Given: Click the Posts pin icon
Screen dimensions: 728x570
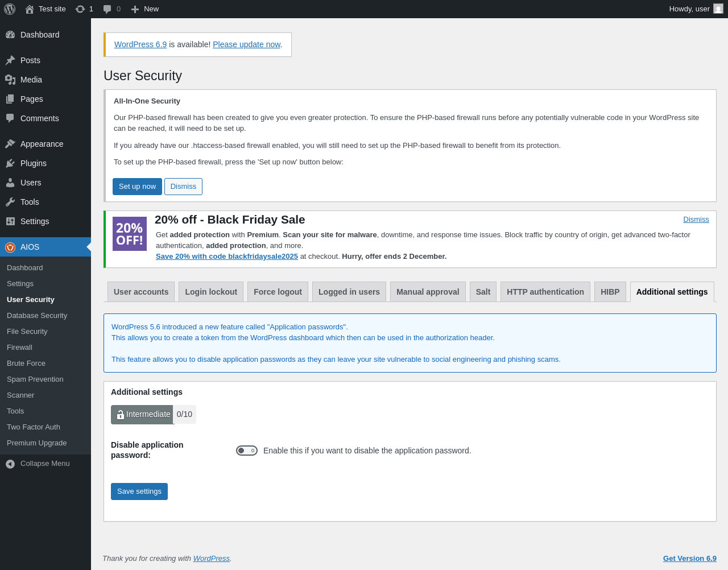Looking at the screenshot, I should tap(10, 60).
